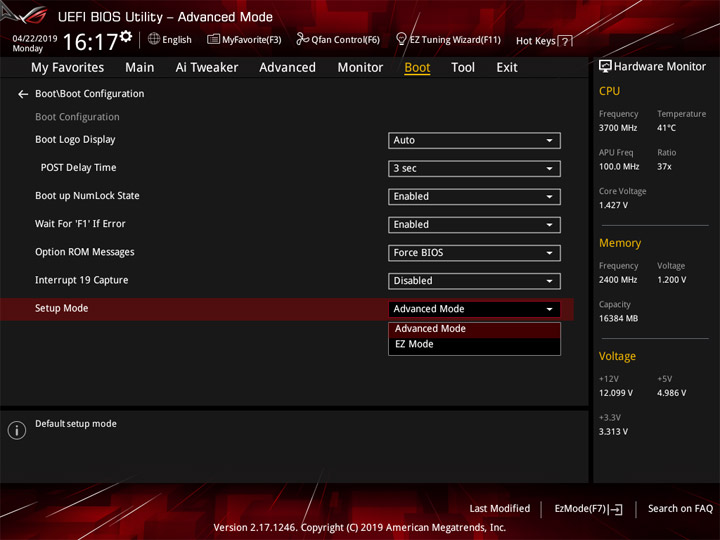
Task: Switch to the Tool tab
Action: [x=463, y=68]
